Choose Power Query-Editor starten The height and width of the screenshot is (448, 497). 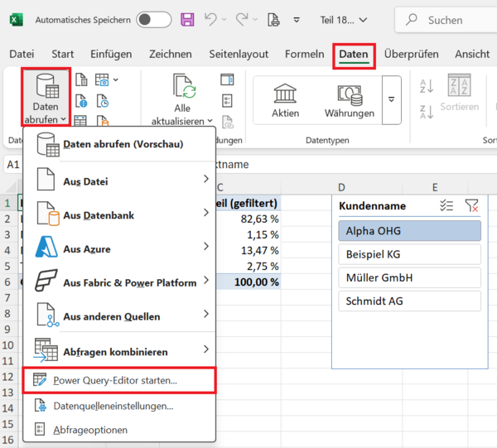pyautogui.click(x=119, y=380)
